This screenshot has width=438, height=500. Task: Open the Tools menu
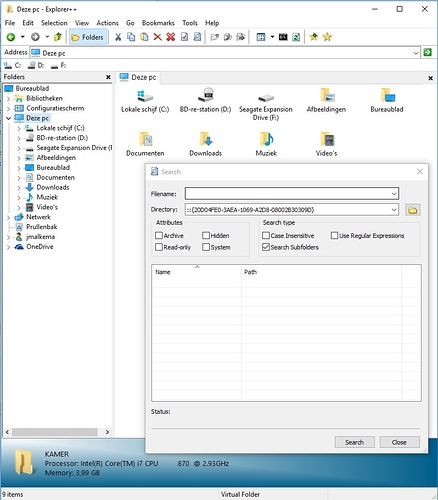point(190,23)
